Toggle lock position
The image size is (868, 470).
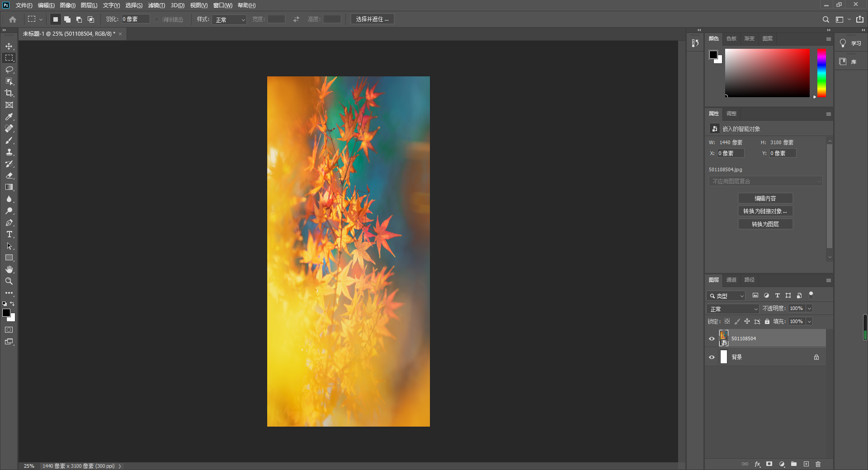(747, 321)
